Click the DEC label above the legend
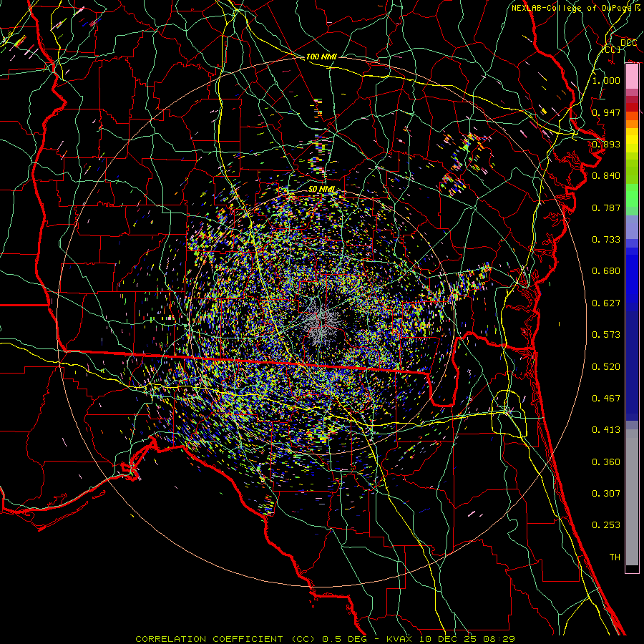Viewport: 644px width, 644px height. pos(628,42)
